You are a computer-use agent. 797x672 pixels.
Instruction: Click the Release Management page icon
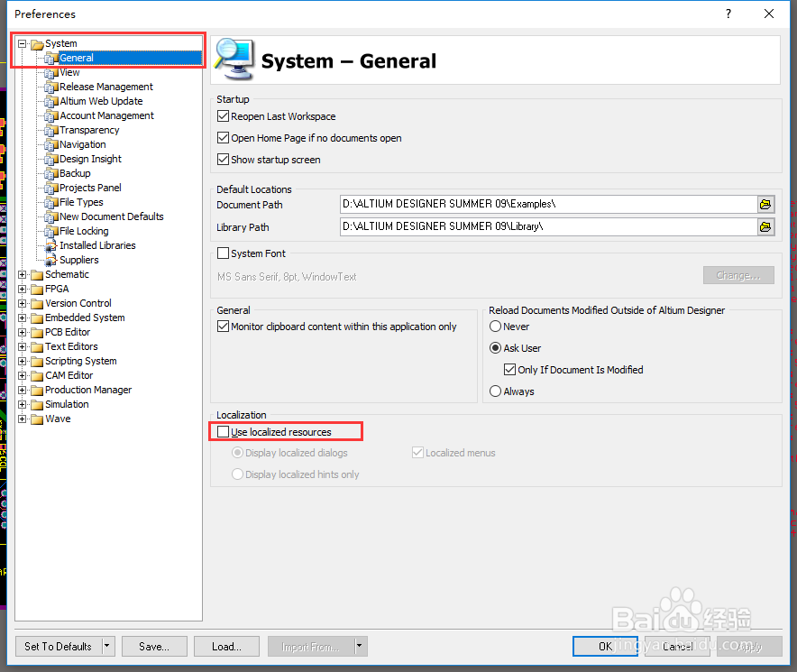[x=50, y=87]
